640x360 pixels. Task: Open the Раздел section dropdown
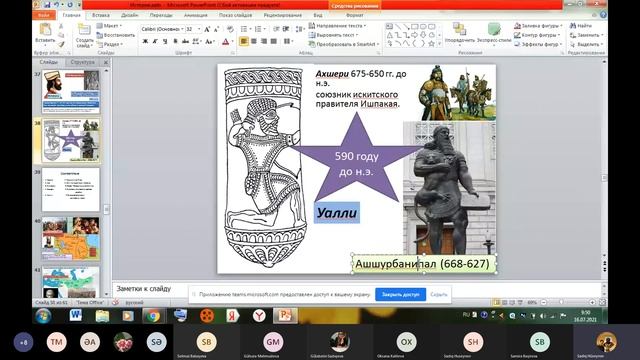click(109, 44)
